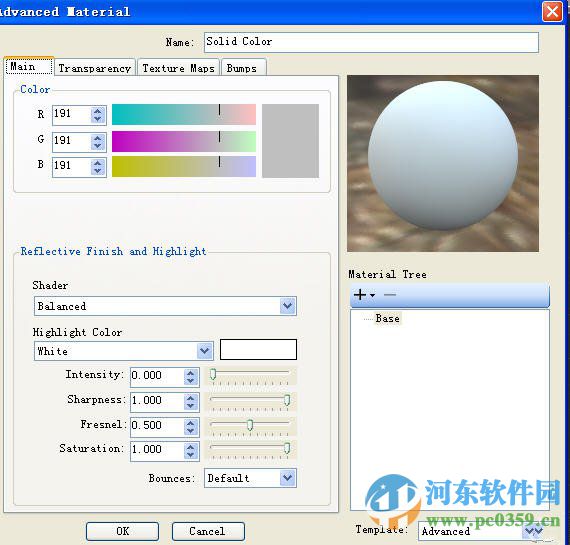Decrease Saturation using the down arrow

point(190,455)
